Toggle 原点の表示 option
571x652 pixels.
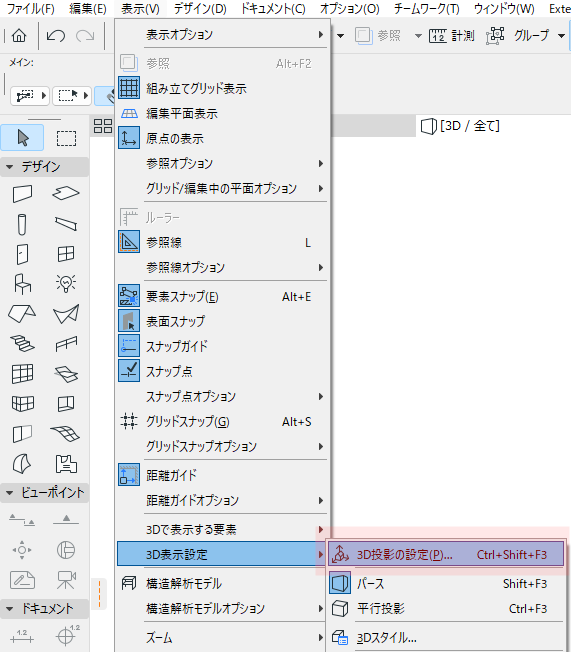(x=223, y=138)
